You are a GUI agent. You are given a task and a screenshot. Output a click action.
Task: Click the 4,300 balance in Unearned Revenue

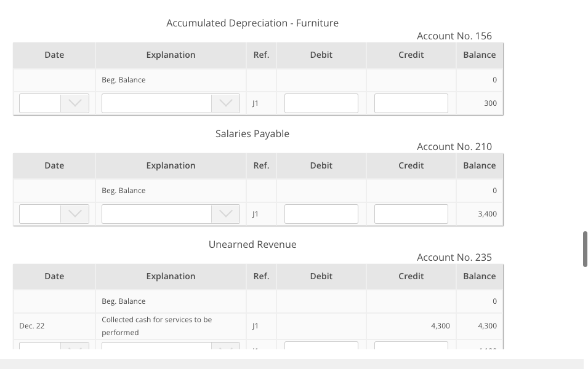[487, 326]
